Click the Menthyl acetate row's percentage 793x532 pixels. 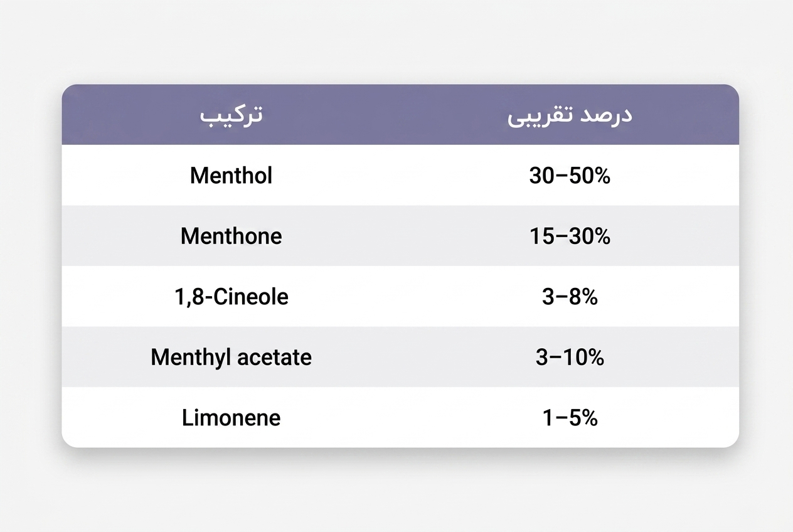point(570,357)
